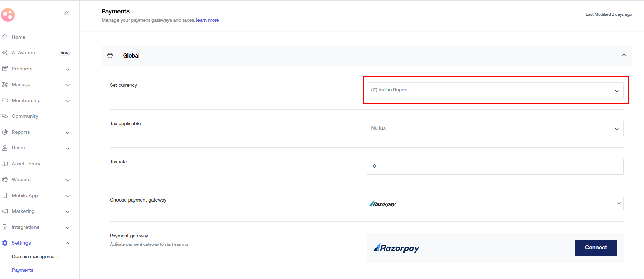Click the Global globe icon
644x279 pixels.
[110, 55]
